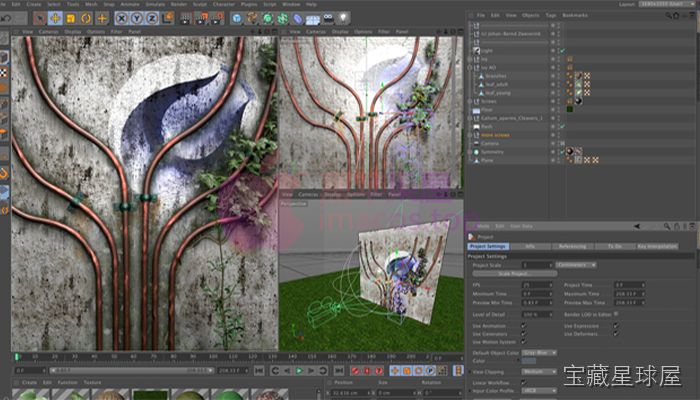Expand the Symmetry object hierarchy
700x400 pixels.
click(x=471, y=152)
